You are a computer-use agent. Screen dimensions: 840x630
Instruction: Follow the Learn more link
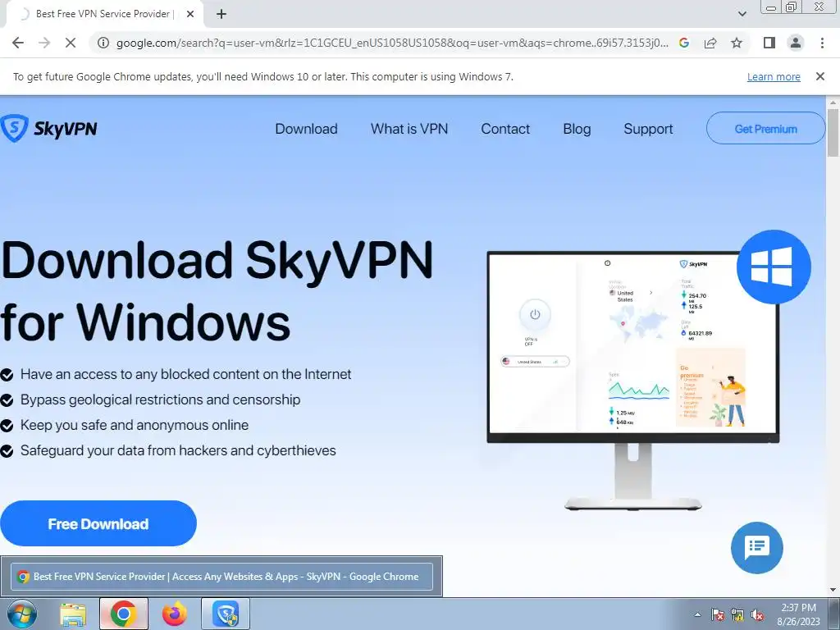(x=774, y=76)
